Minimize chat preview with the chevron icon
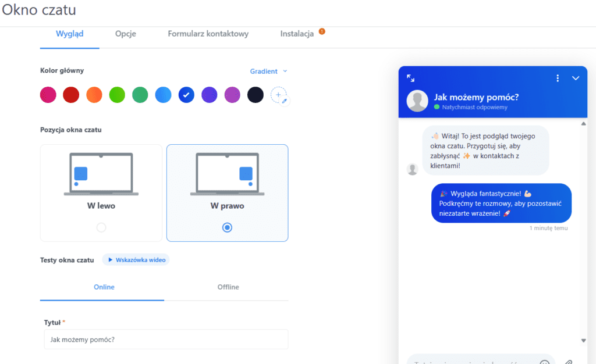This screenshot has width=596, height=364. pyautogui.click(x=576, y=78)
